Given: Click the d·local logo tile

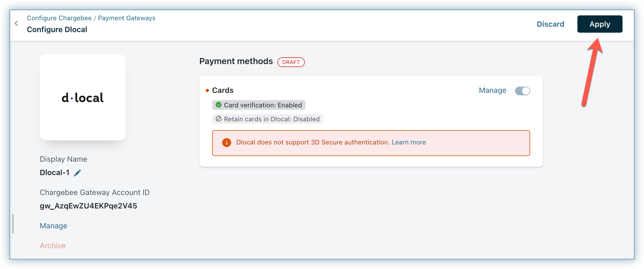Looking at the screenshot, I should click(82, 97).
